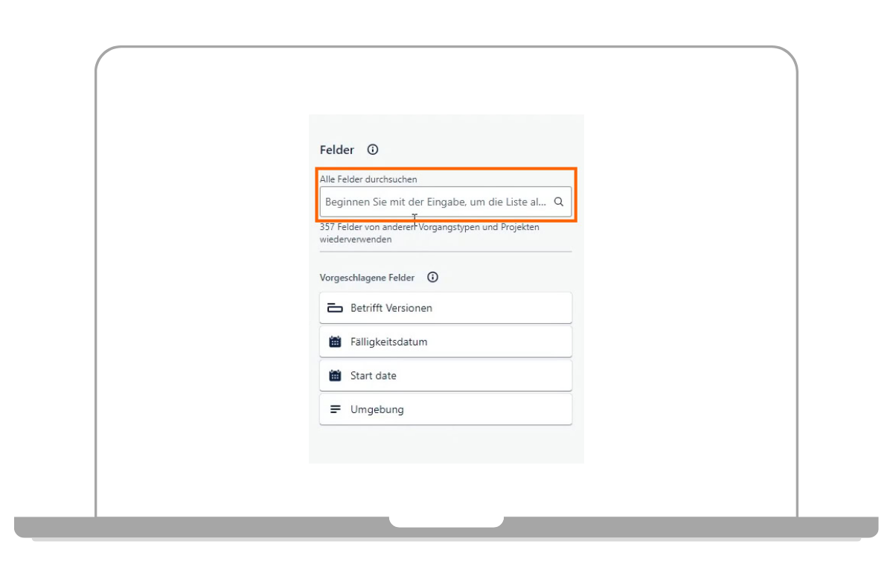Click the laptop frame notch at bottom
Image resolution: width=893 pixels, height=588 pixels.
pos(446,521)
